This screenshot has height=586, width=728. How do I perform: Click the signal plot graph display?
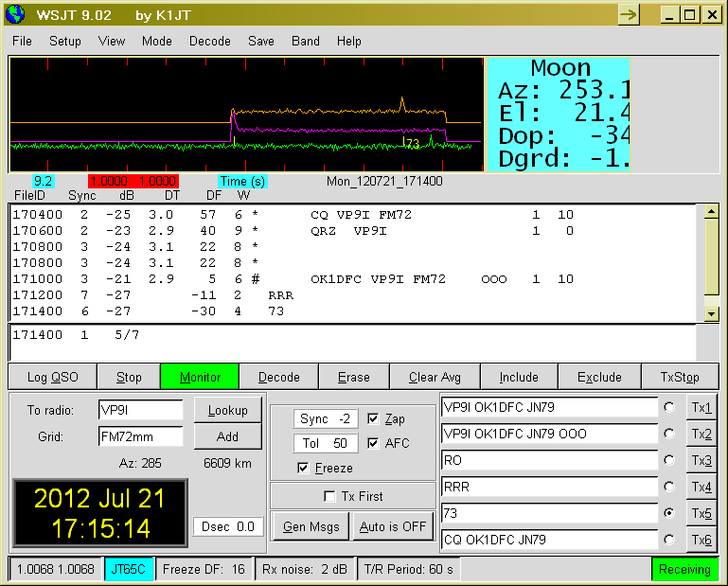pyautogui.click(x=246, y=115)
